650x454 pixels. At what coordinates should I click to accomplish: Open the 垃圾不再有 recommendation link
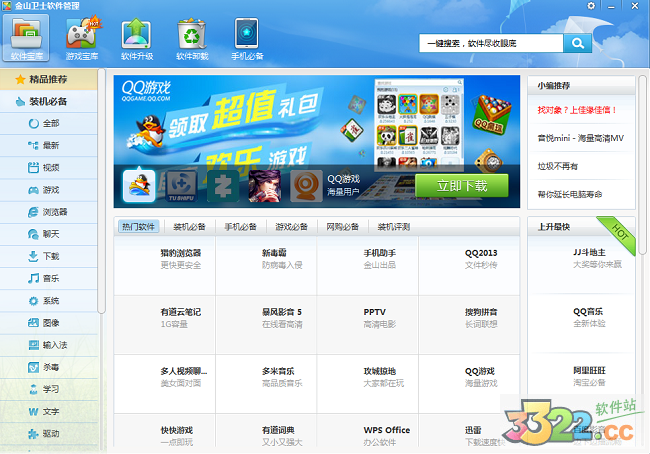(x=558, y=166)
